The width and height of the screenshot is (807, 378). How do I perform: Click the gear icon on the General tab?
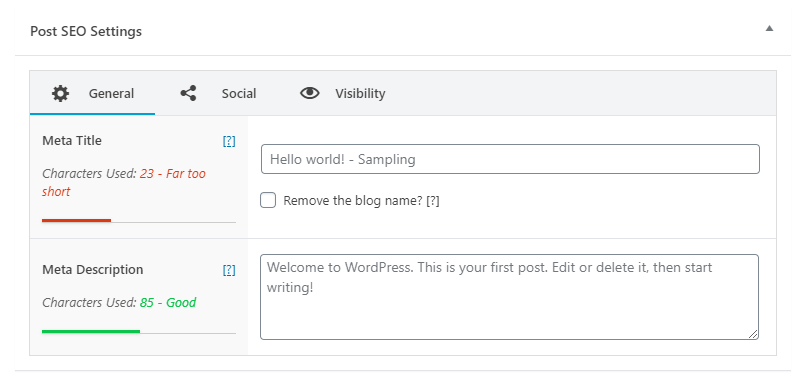(60, 94)
